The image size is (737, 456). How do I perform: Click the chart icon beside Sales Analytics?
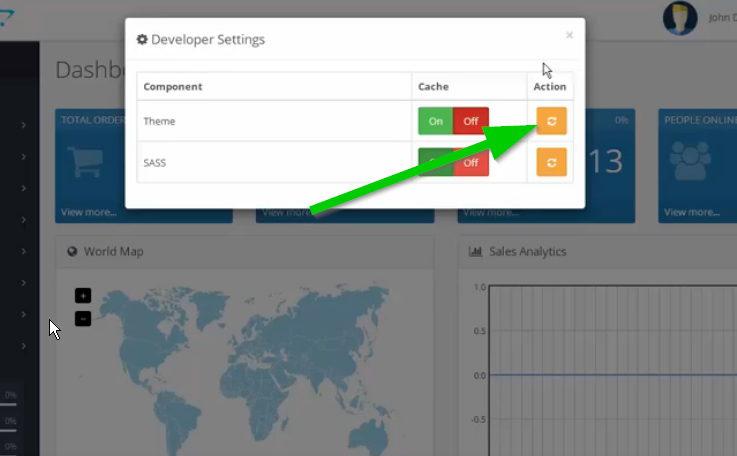click(x=476, y=252)
